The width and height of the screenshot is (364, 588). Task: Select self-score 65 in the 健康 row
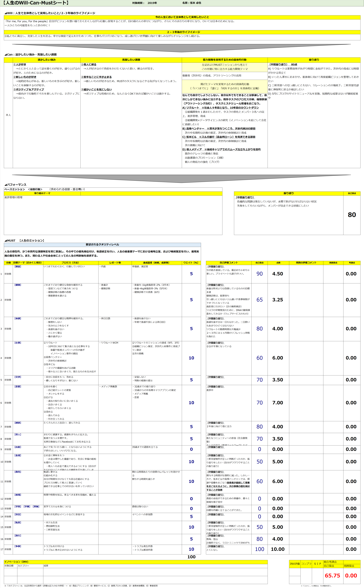260,300
